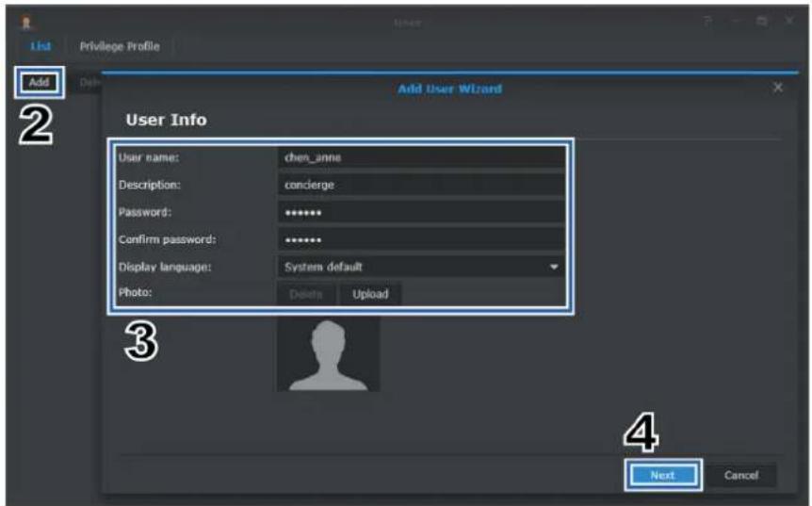Click the help icon of User window

coord(707,22)
